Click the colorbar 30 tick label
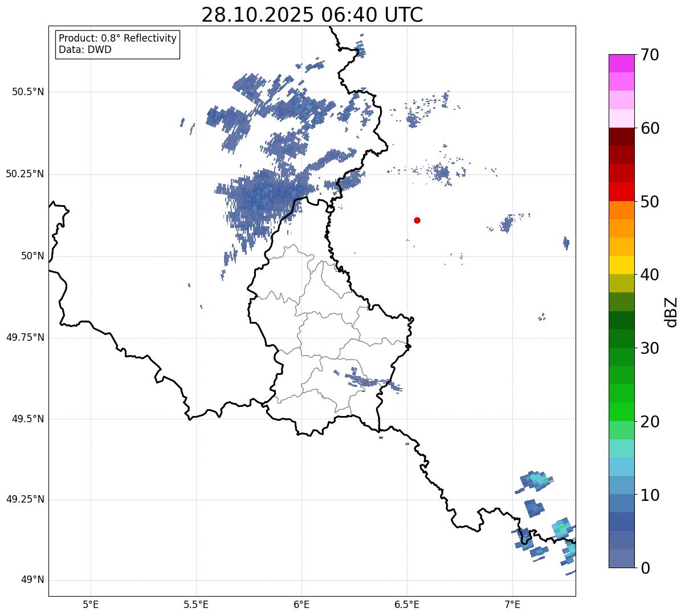 650,348
